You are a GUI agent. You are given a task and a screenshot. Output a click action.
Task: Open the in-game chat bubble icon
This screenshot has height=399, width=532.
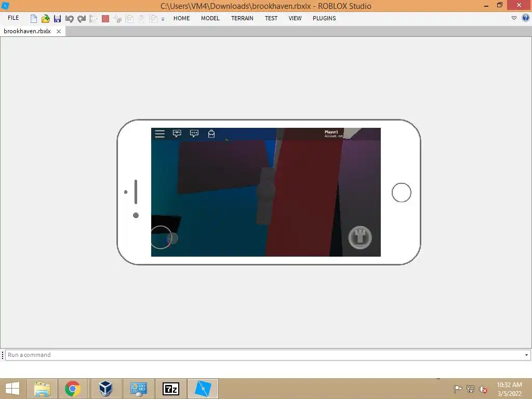click(x=194, y=134)
